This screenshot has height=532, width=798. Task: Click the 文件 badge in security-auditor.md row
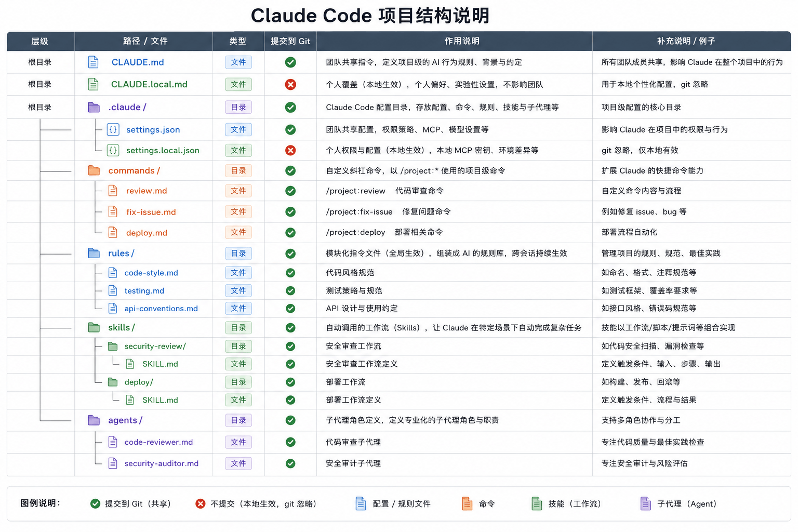point(238,463)
